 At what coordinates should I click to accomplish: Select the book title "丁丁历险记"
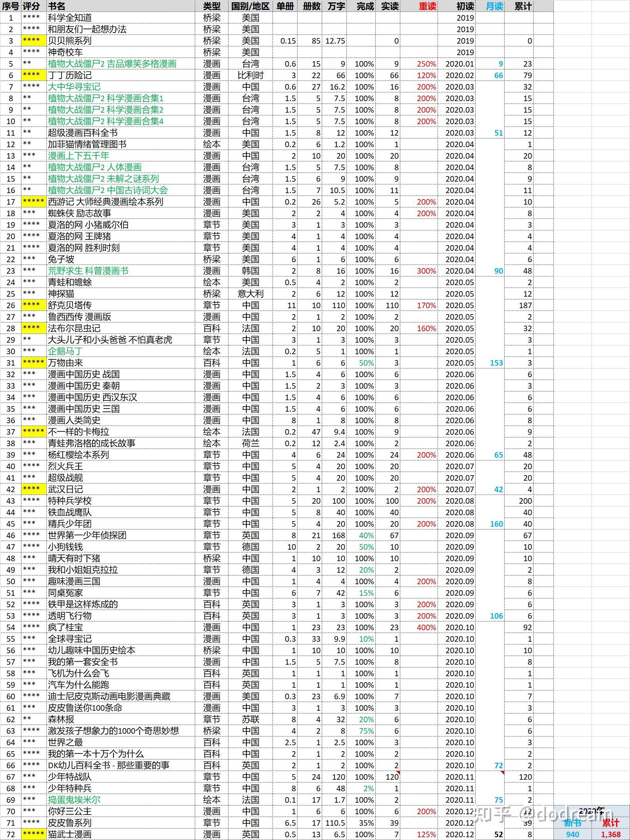click(70, 75)
